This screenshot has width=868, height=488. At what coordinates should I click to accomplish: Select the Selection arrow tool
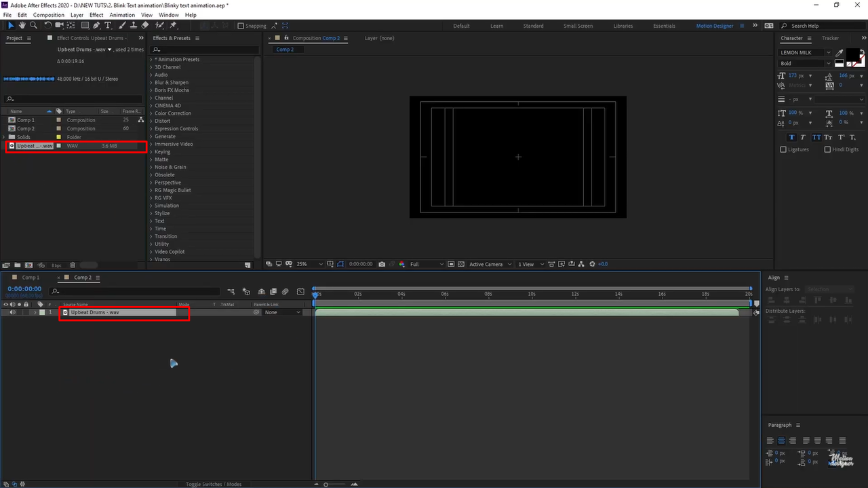pos(10,26)
